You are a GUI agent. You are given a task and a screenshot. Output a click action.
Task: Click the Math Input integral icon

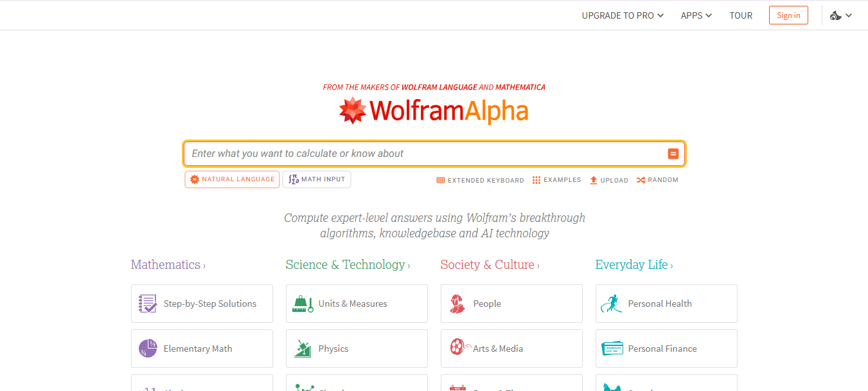tap(294, 179)
